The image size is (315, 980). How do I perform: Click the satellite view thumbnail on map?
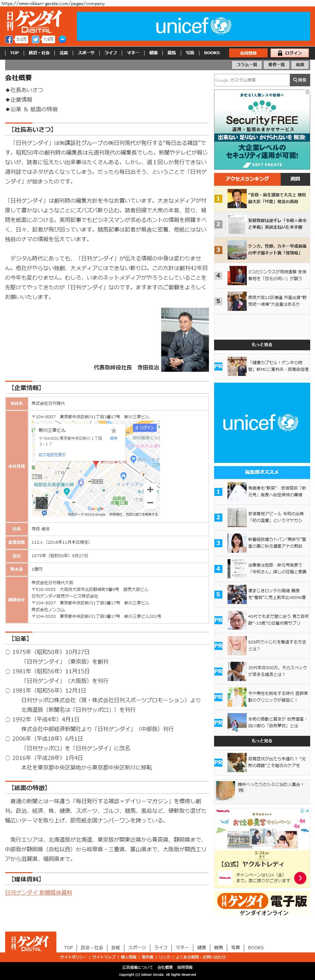(x=41, y=503)
